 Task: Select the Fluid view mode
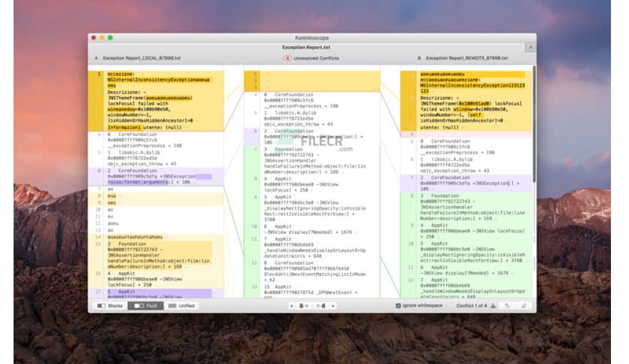(144, 306)
